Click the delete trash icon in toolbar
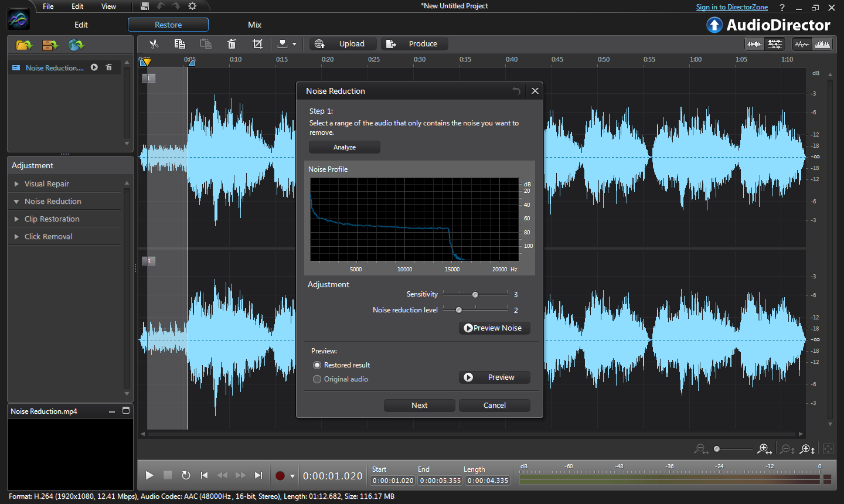 click(x=232, y=44)
